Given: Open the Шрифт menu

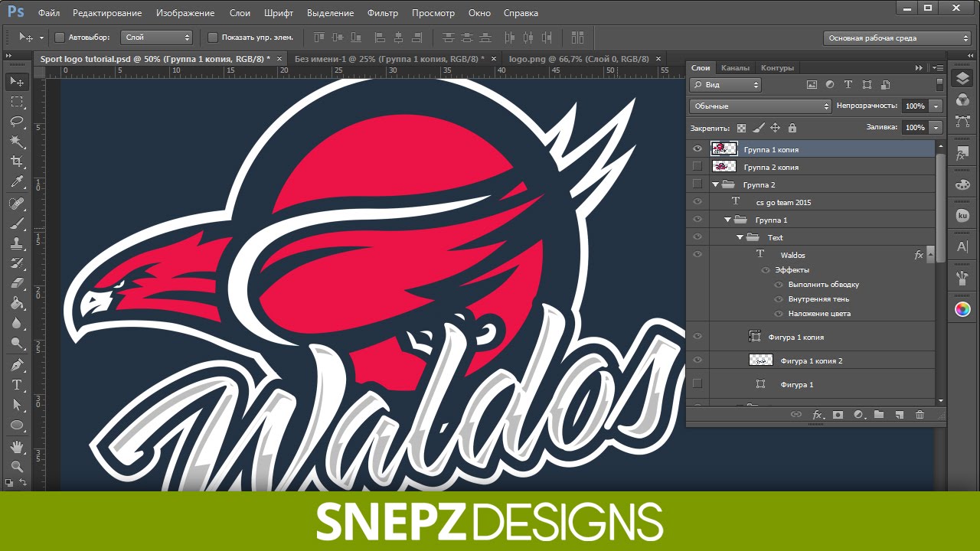Looking at the screenshot, I should (x=278, y=13).
